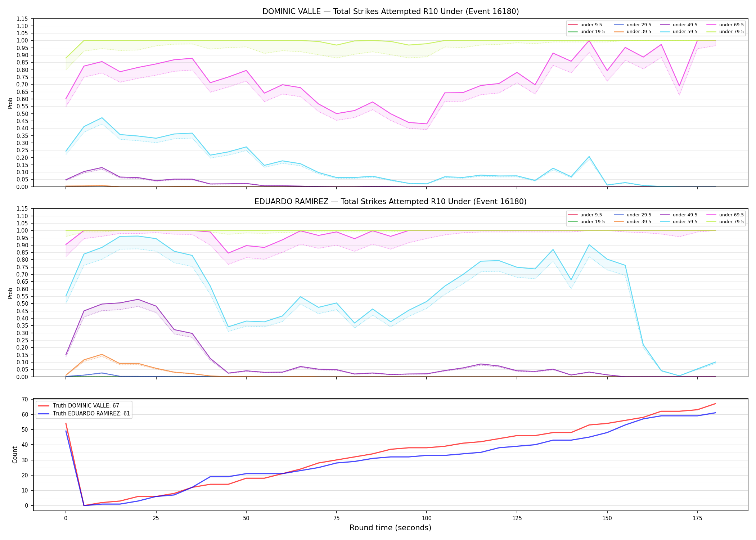
Task: Click y-tick '0.80' on Eduardo Ramirez chart
Action: pyautogui.click(x=22, y=260)
